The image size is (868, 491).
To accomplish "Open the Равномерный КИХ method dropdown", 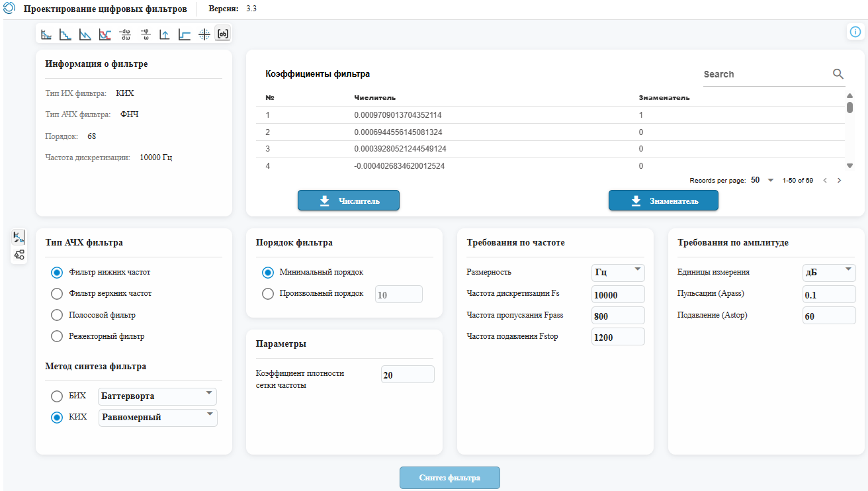I will tap(157, 418).
